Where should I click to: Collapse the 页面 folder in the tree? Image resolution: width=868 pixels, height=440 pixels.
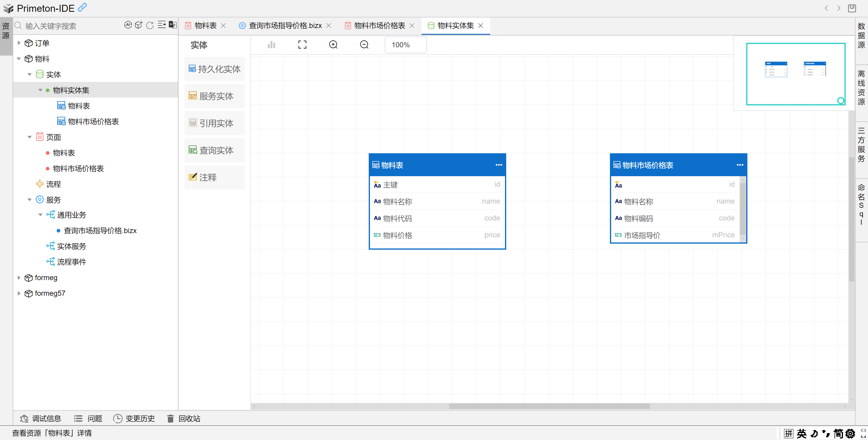[x=30, y=137]
